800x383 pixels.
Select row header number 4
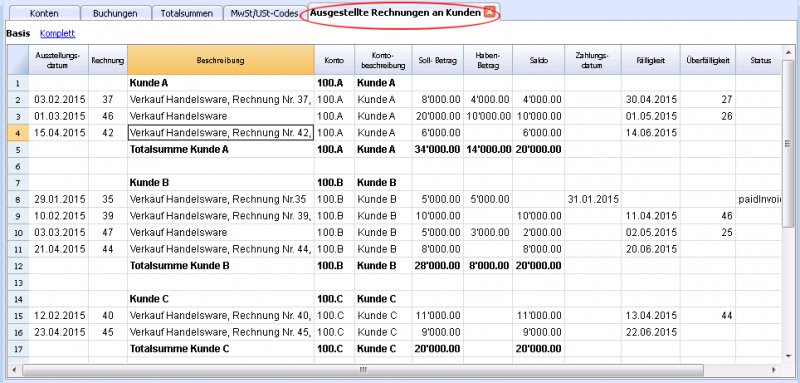17,133
